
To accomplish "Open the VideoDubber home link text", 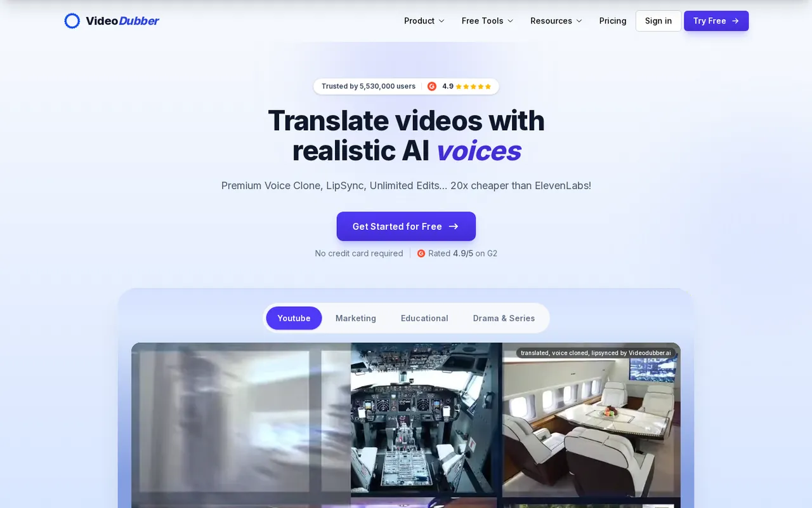I will (122, 21).
